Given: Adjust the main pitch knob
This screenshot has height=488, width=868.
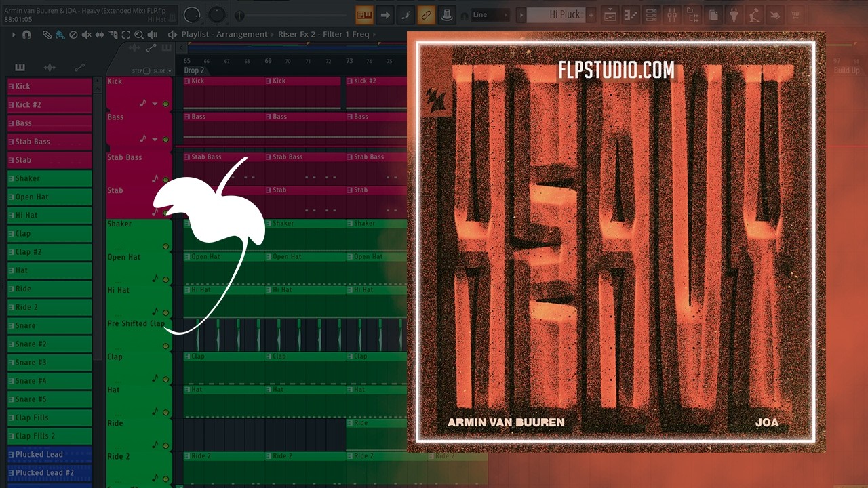Looking at the screenshot, I should [216, 14].
